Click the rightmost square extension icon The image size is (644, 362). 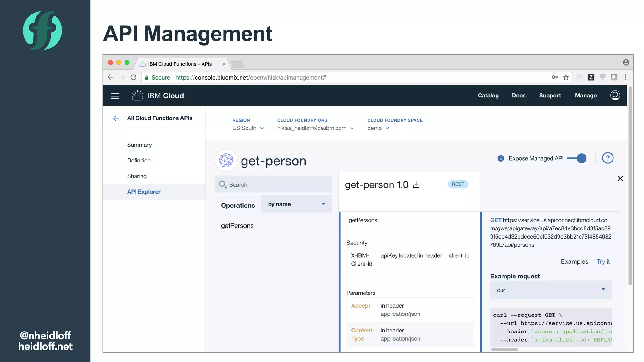[x=614, y=77]
